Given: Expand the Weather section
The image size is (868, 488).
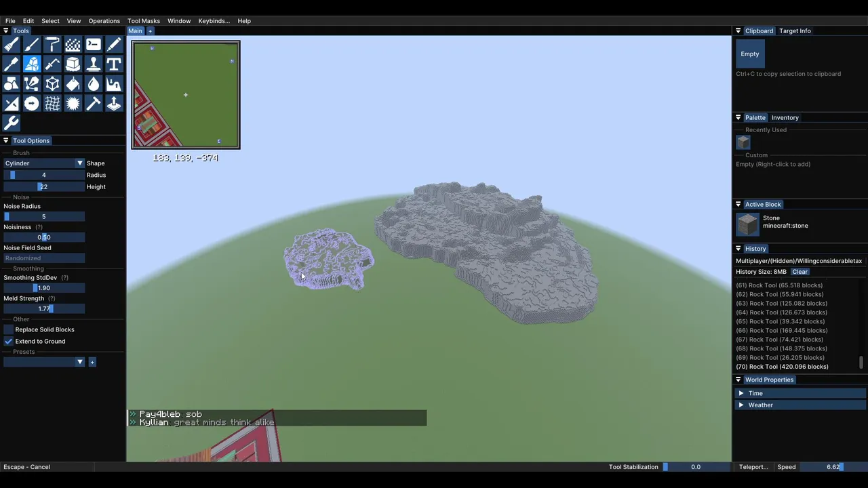Looking at the screenshot, I should pyautogui.click(x=800, y=405).
